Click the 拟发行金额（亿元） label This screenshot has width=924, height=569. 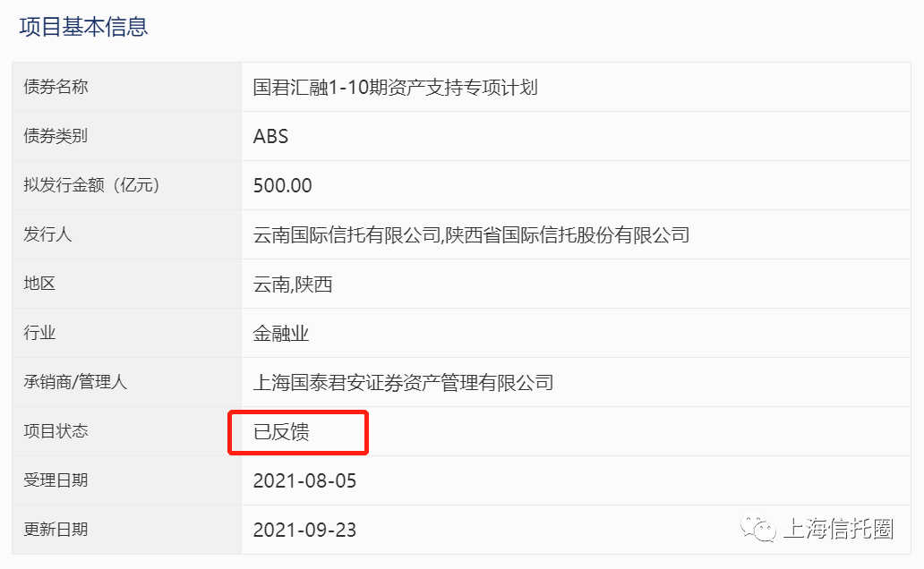point(91,185)
